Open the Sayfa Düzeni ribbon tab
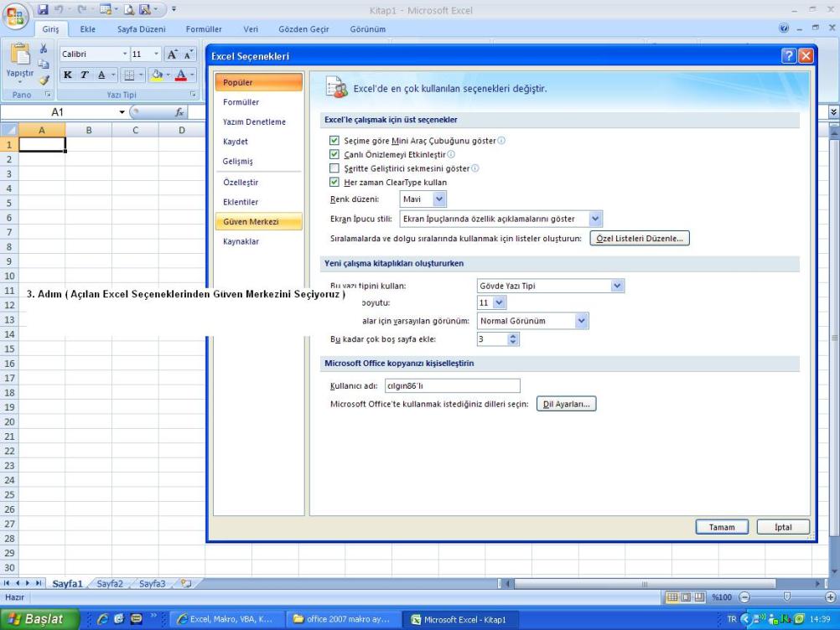 point(142,29)
